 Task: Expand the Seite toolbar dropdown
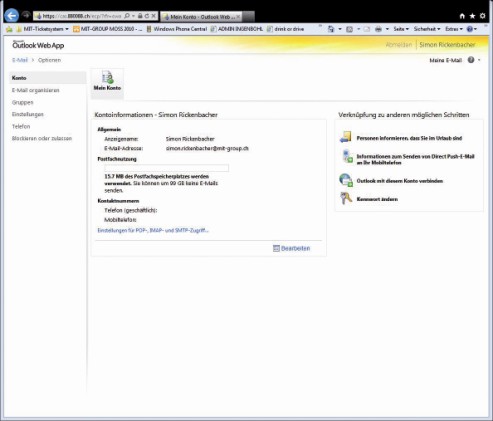click(x=401, y=29)
